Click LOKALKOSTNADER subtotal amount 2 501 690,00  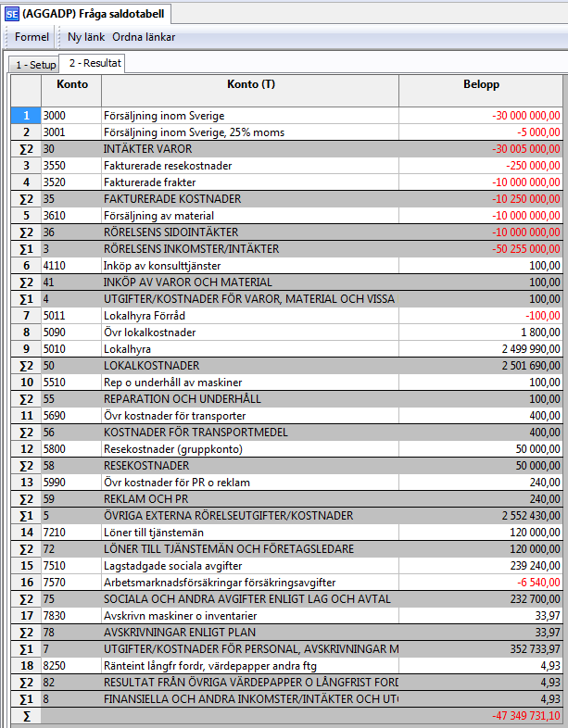[481, 366]
